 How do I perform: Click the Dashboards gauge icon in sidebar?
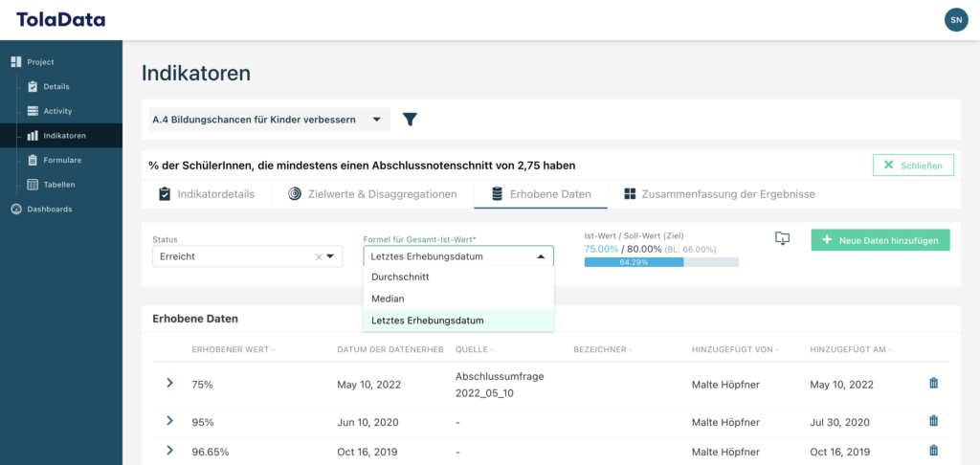click(x=16, y=210)
